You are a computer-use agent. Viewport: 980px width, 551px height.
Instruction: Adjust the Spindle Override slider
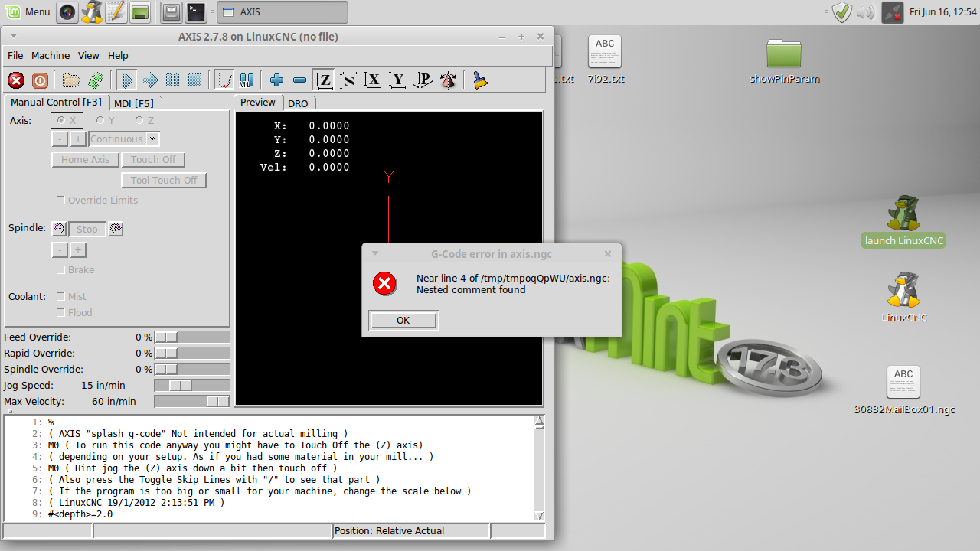(x=192, y=370)
